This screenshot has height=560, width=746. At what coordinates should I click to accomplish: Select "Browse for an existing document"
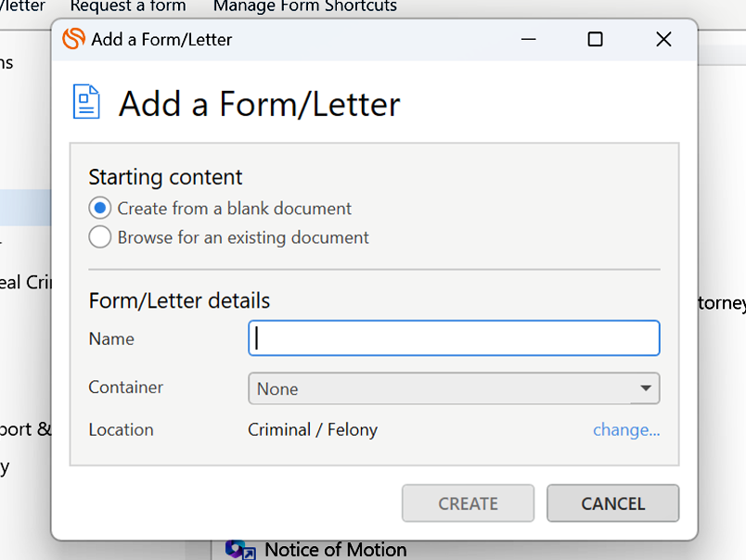click(99, 236)
